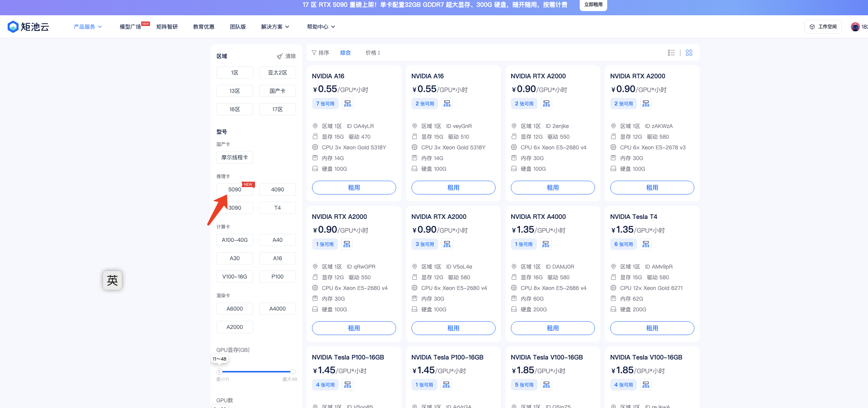The width and height of the screenshot is (868, 408).
Task: Open the 团队版 nav item
Action: (238, 27)
